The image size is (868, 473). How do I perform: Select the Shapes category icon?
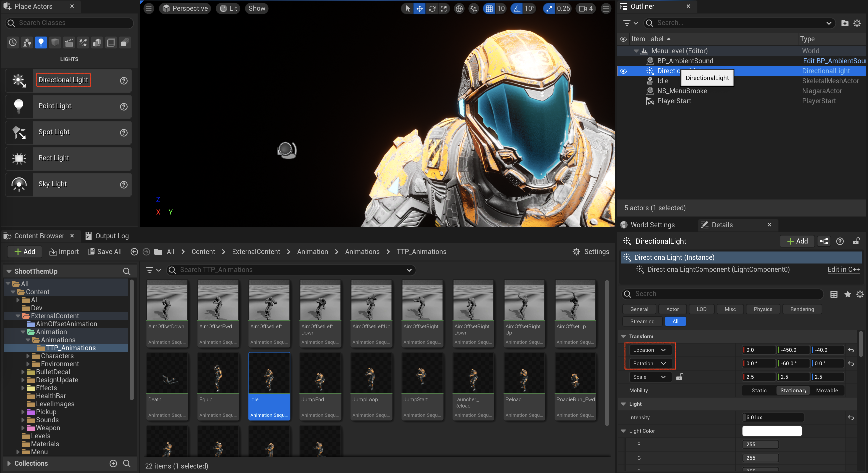coord(55,43)
